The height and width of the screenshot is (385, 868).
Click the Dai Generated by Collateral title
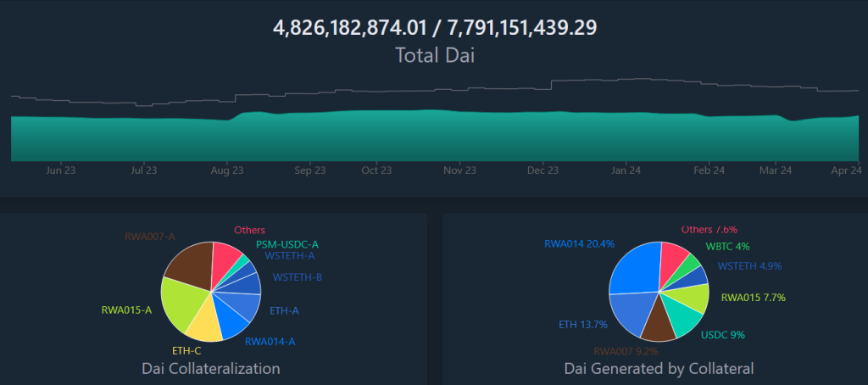click(659, 369)
